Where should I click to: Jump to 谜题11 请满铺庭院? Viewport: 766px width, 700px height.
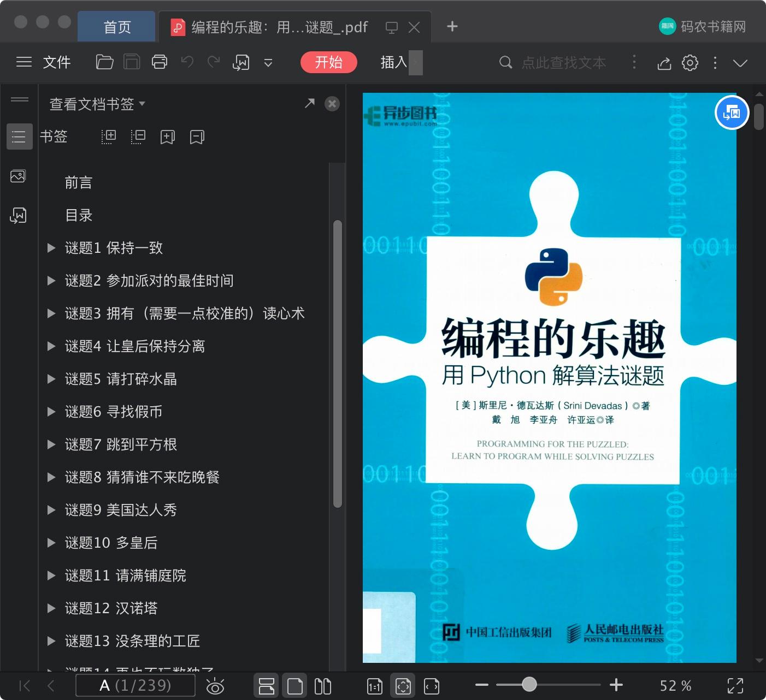click(125, 576)
